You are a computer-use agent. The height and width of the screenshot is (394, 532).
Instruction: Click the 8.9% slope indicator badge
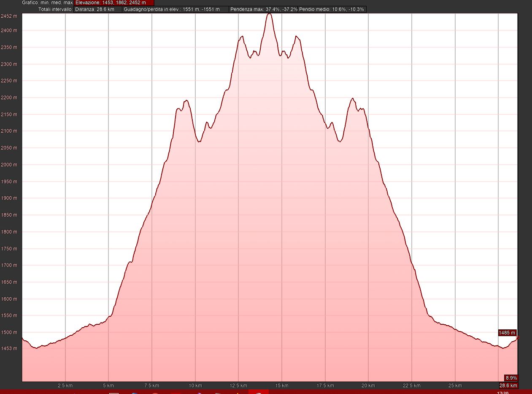pyautogui.click(x=511, y=378)
